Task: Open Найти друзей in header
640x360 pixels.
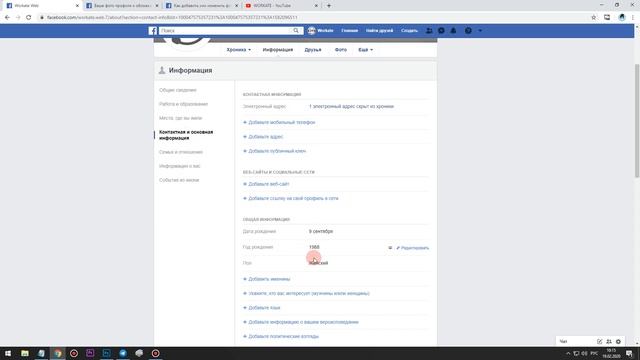Action: [x=380, y=31]
